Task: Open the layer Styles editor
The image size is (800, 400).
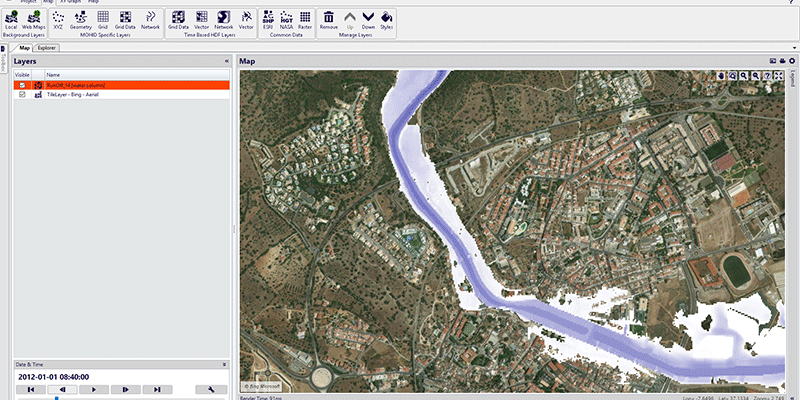Action: (x=386, y=20)
